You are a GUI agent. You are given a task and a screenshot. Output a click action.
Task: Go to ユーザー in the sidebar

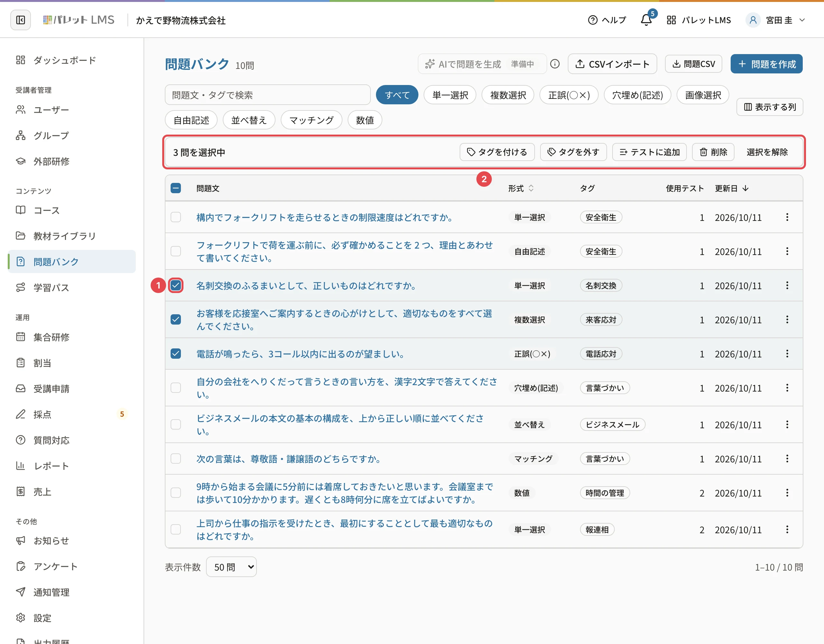pyautogui.click(x=72, y=110)
